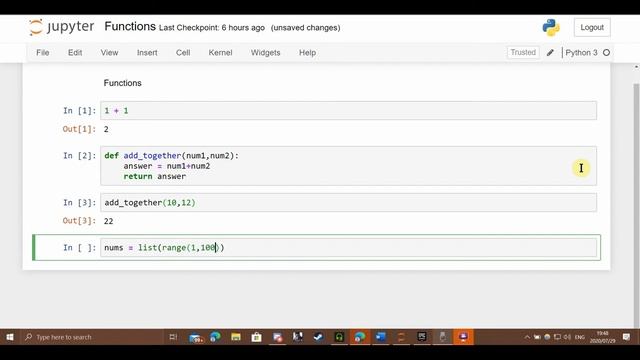Click the kernel idle circle indicator
Viewport: 640px width, 360px height.
(607, 53)
